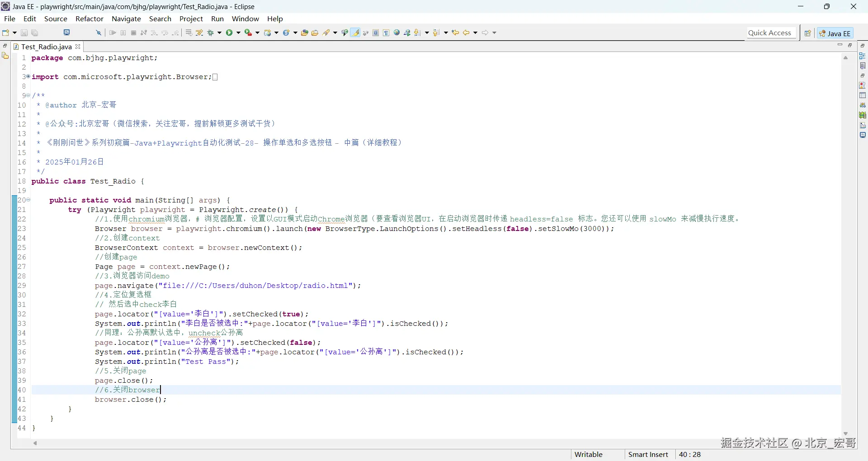The width and height of the screenshot is (868, 461).
Task: Click the Terminate stop icon
Action: point(133,33)
